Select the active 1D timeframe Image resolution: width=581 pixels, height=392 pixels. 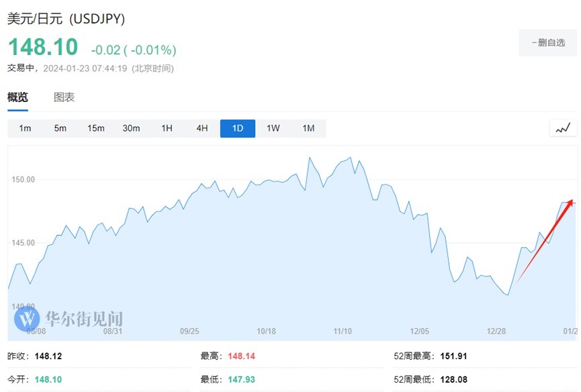click(237, 128)
